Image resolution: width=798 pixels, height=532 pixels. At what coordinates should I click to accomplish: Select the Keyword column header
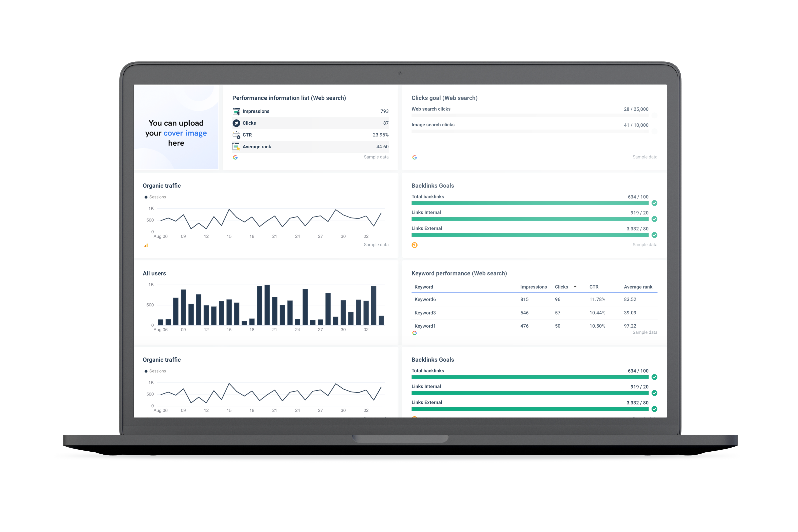pyautogui.click(x=423, y=287)
